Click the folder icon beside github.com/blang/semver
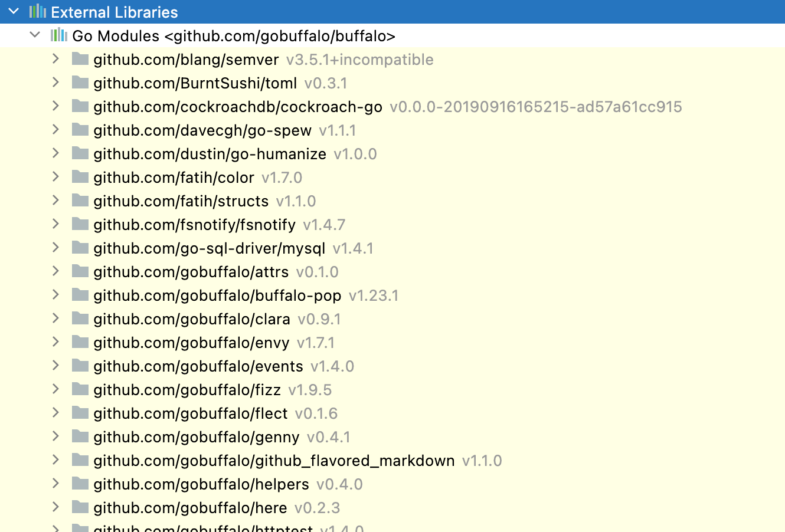This screenshot has height=532, width=785. pyautogui.click(x=79, y=59)
